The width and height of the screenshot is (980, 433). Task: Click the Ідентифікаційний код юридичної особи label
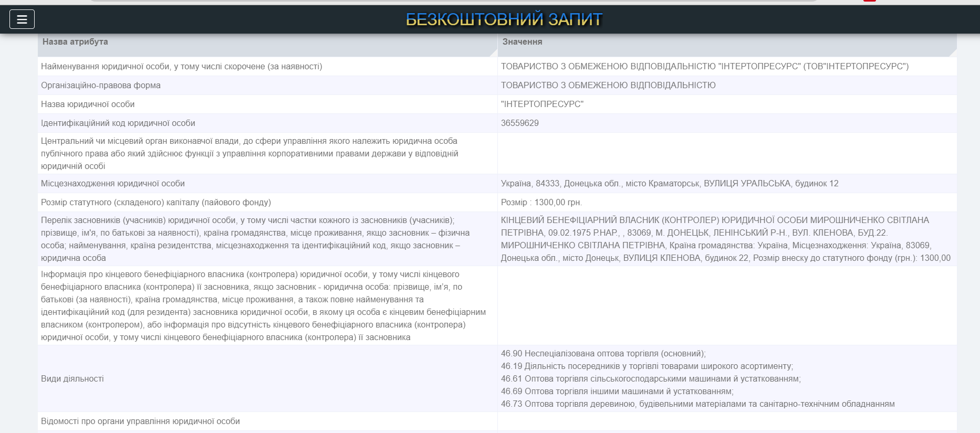point(118,123)
